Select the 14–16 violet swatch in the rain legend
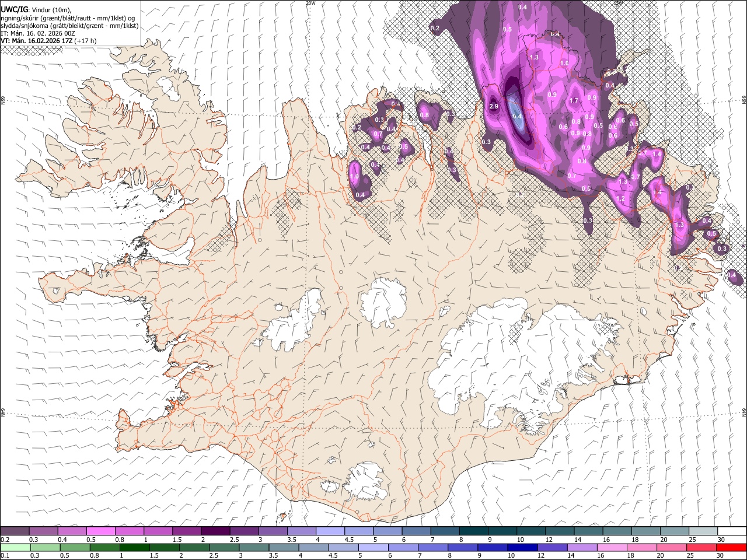 [x=581, y=547]
